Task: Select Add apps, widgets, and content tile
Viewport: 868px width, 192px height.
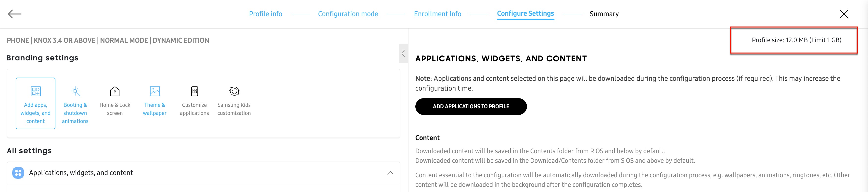Action: pyautogui.click(x=35, y=103)
